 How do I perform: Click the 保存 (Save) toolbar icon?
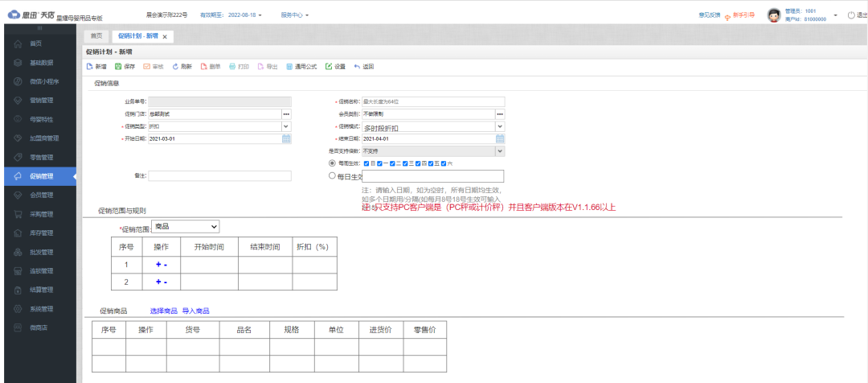(x=119, y=67)
